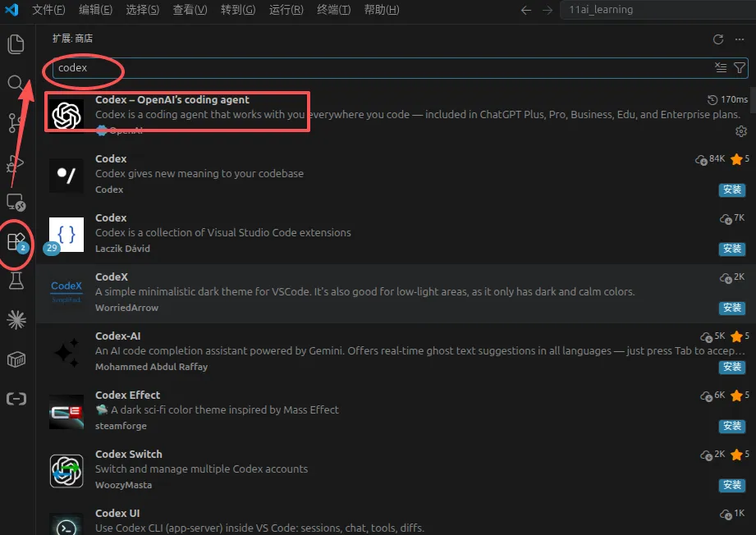
Task: Open the 编辑(E) menu
Action: click(95, 10)
